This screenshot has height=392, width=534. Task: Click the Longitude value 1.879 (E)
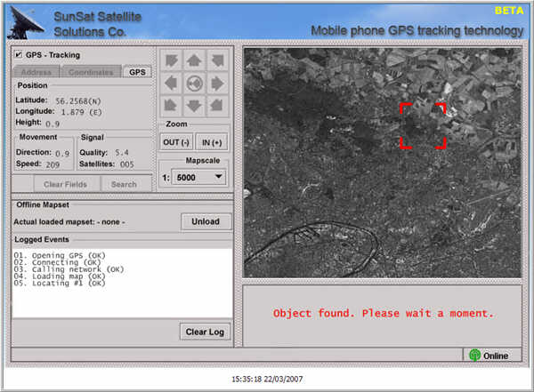pyautogui.click(x=81, y=112)
